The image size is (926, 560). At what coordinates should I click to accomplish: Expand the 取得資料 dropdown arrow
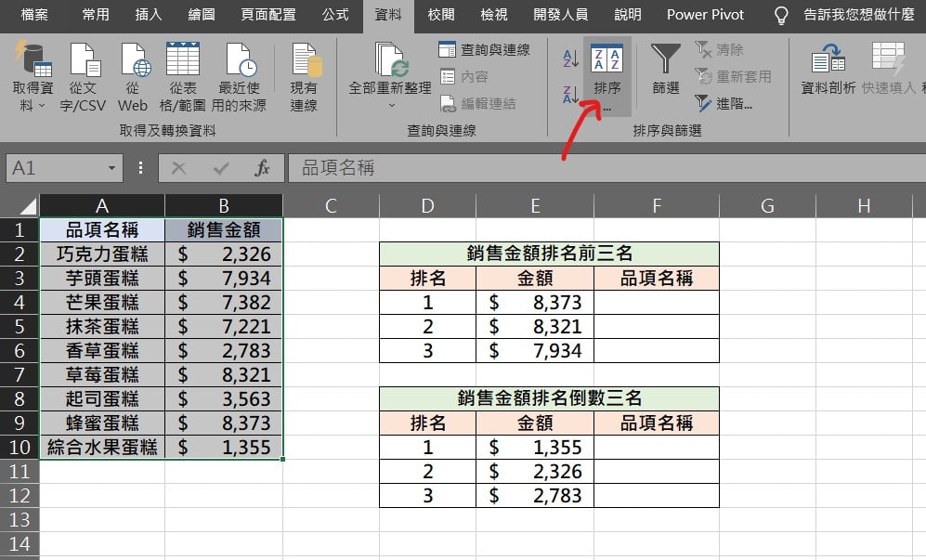tap(42, 106)
